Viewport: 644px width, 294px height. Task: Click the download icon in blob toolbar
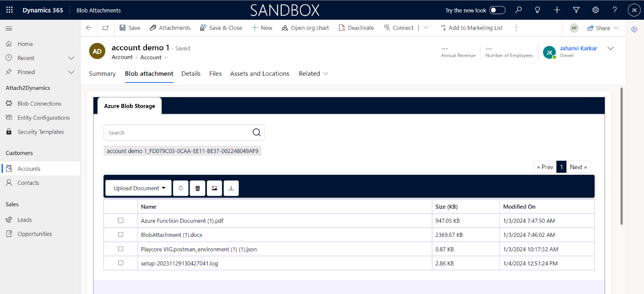click(231, 188)
